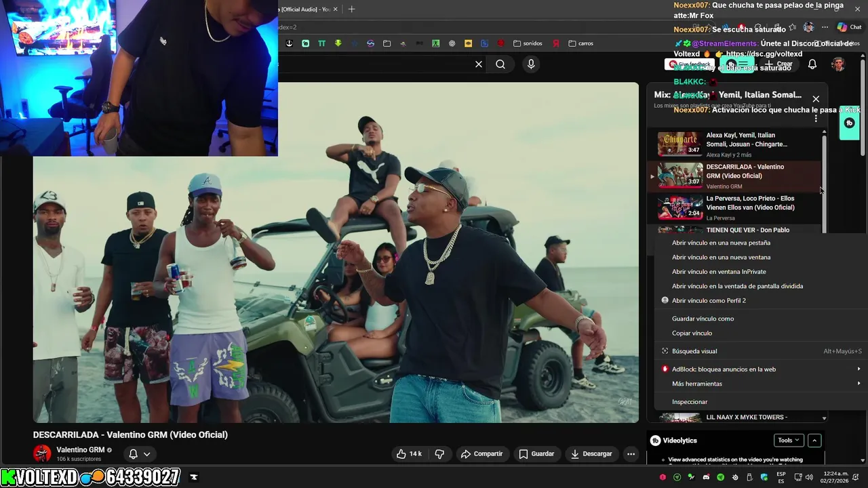Viewport: 868px width, 488px height.
Task: Open the YouTube account avatar menu
Action: 838,64
